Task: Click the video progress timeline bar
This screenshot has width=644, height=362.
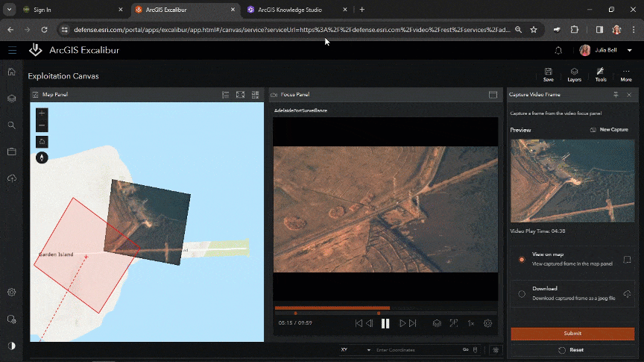Action: click(385, 308)
